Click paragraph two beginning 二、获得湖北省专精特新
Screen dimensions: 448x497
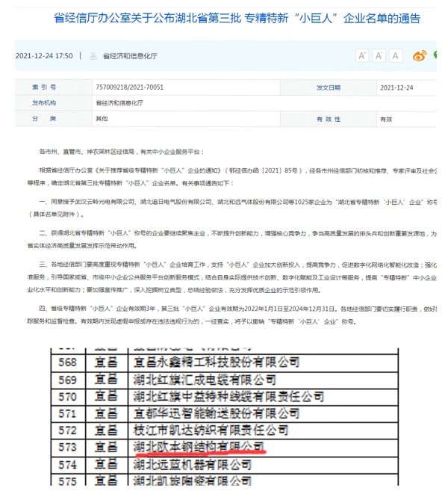[232, 240]
